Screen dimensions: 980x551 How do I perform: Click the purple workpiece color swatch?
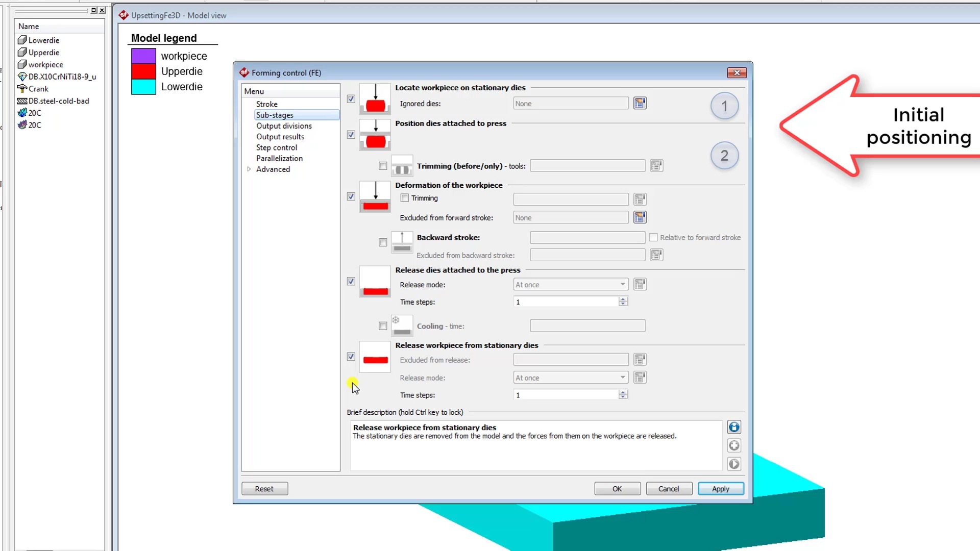coord(143,56)
